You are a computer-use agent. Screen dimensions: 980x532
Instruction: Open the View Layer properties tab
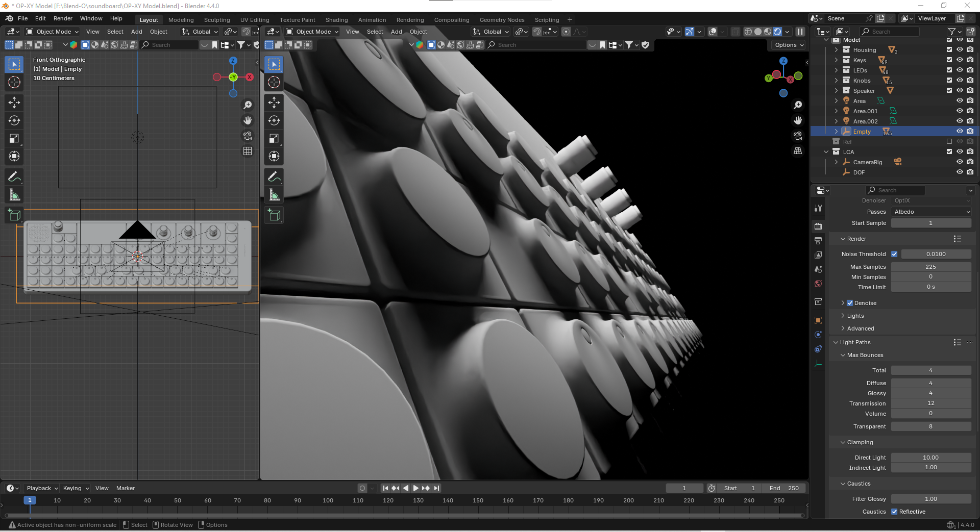[x=818, y=255]
